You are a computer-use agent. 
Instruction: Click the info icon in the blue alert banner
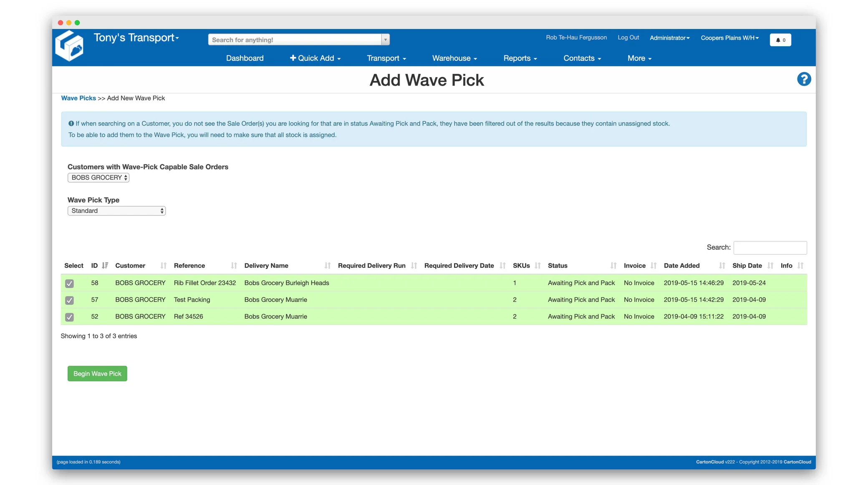click(71, 123)
